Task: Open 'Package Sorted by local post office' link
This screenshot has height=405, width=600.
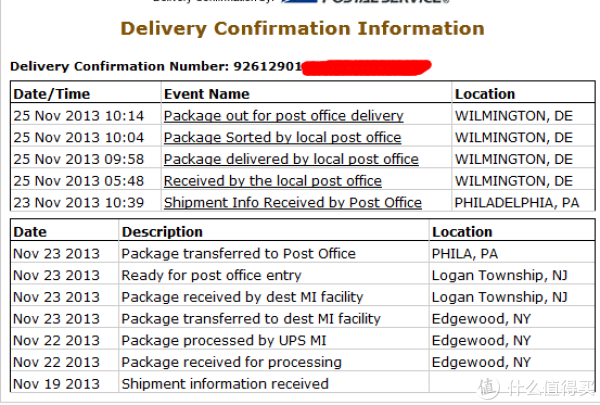Action: coord(282,137)
